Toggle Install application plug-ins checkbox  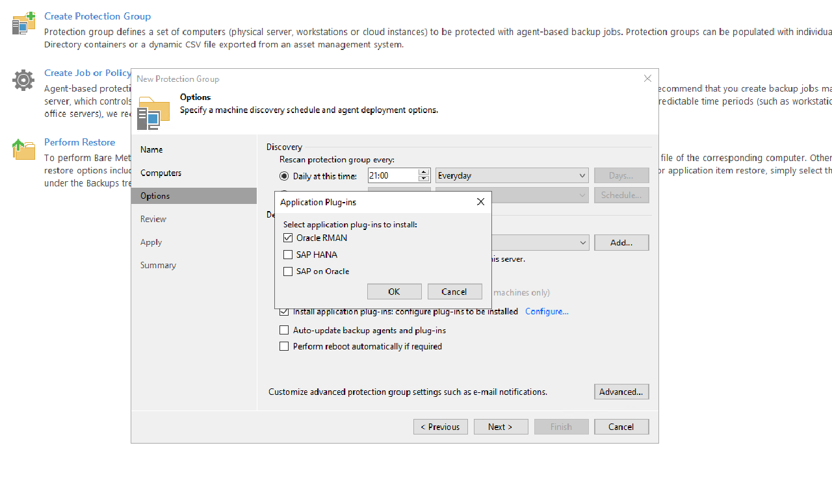click(284, 312)
